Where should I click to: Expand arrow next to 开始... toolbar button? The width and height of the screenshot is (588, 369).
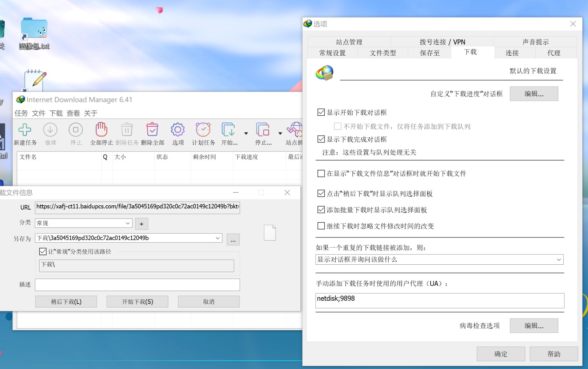[246, 133]
